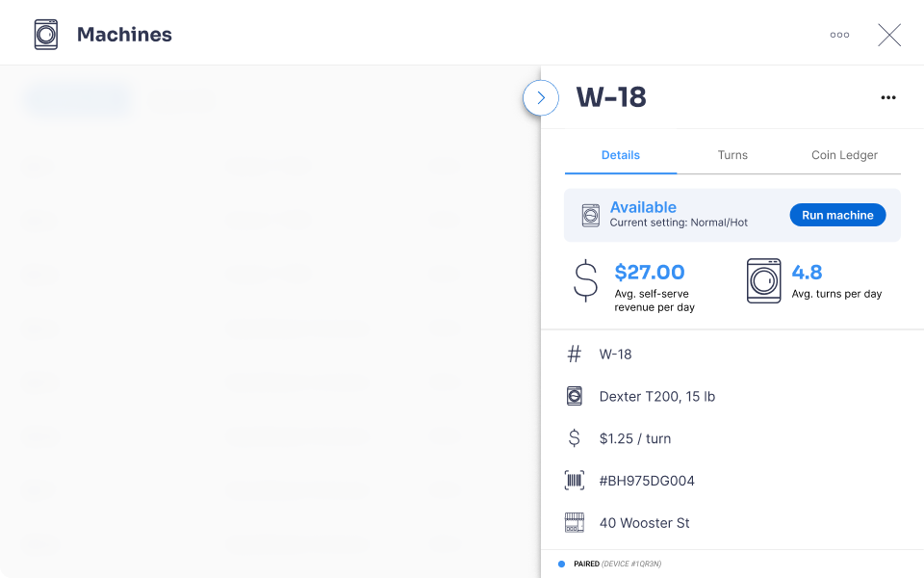Image resolution: width=924 pixels, height=578 pixels.
Task: Click the hash icon next to W-18 detail row
Action: point(574,354)
